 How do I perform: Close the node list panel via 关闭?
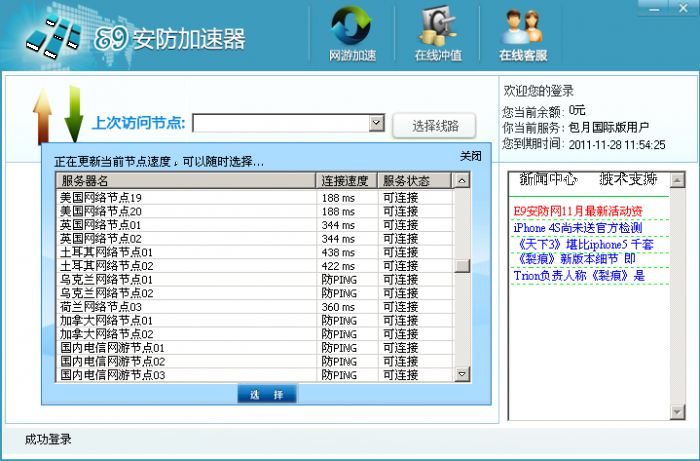click(x=471, y=156)
